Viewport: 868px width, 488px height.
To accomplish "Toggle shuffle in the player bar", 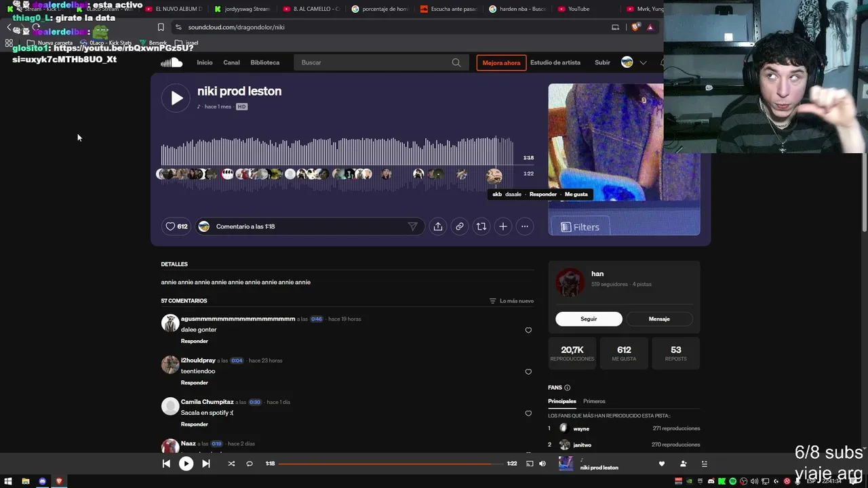I will coord(231,464).
